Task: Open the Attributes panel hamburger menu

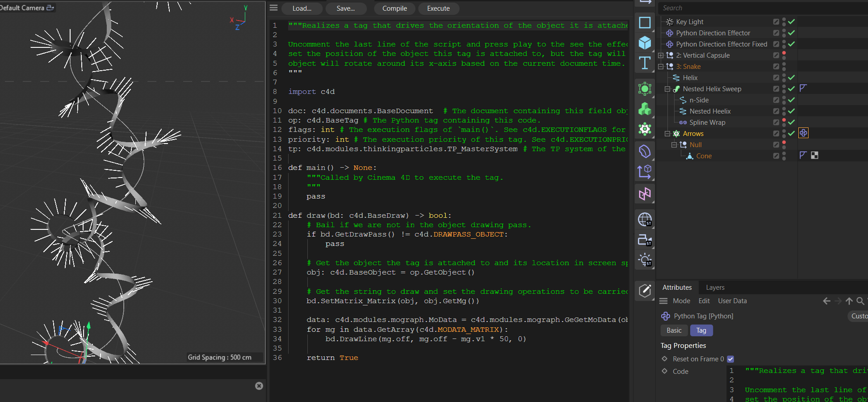Action: [x=663, y=301]
